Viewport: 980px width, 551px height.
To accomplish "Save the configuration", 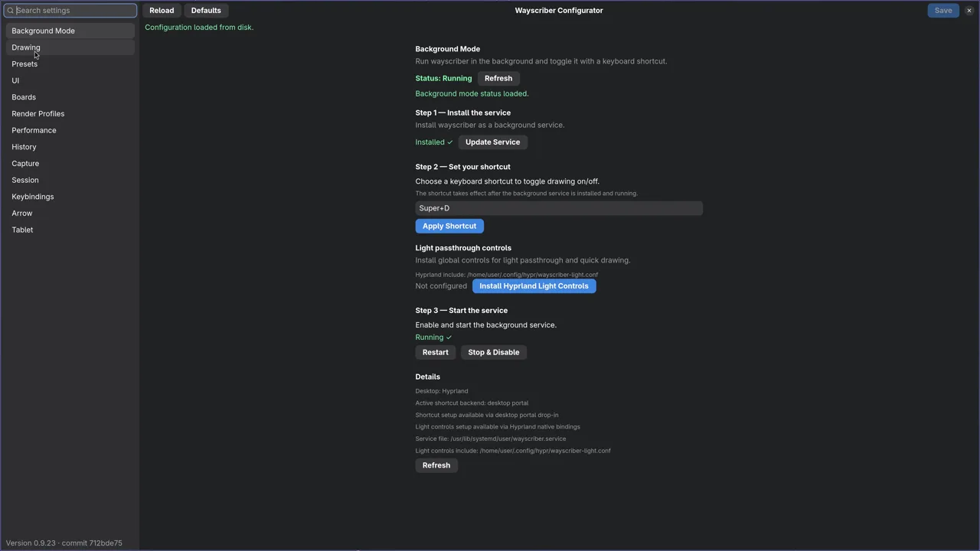I will tap(943, 11).
